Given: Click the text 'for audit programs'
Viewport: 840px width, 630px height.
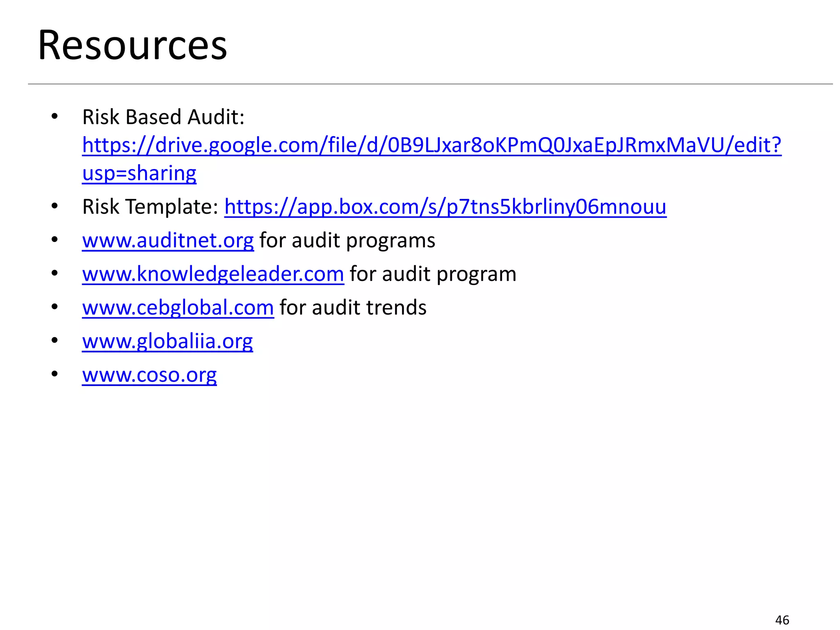Looking at the screenshot, I should click(347, 241).
